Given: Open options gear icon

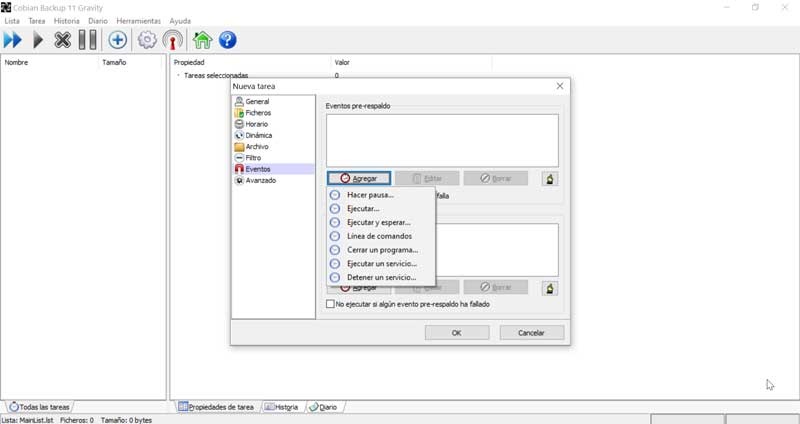Looking at the screenshot, I should (147, 40).
